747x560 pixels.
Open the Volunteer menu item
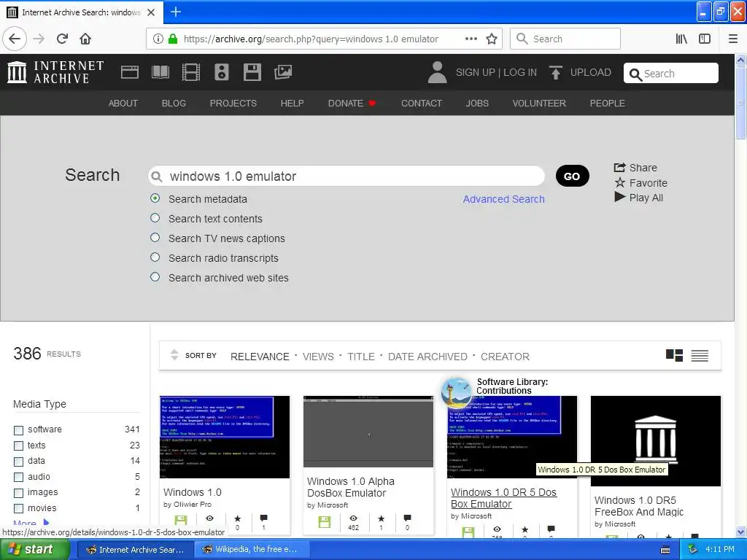(539, 104)
